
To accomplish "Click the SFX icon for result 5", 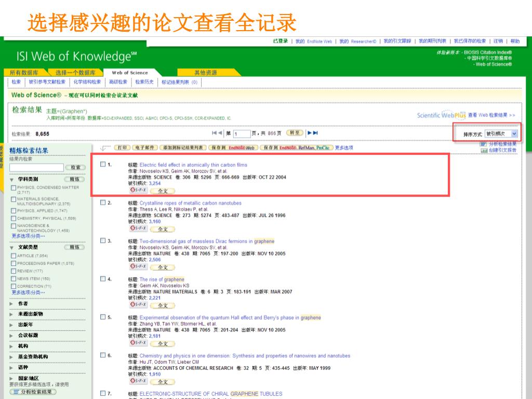I will (x=138, y=343).
